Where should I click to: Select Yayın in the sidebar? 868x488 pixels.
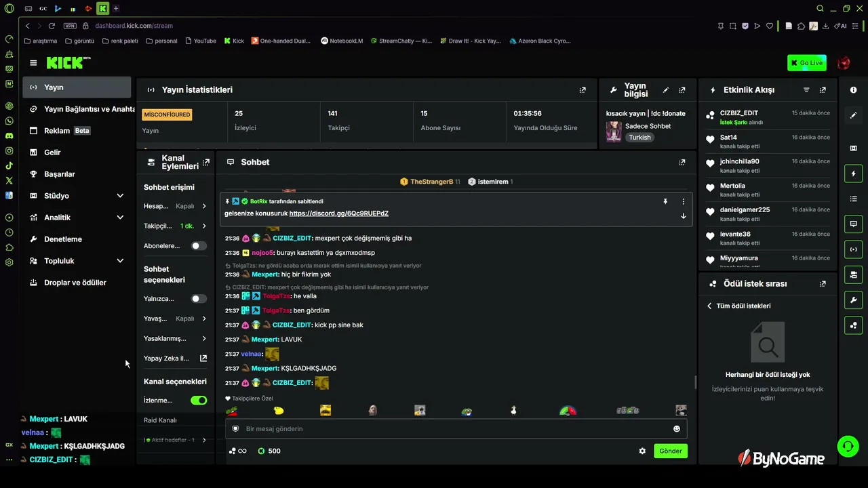pyautogui.click(x=77, y=87)
